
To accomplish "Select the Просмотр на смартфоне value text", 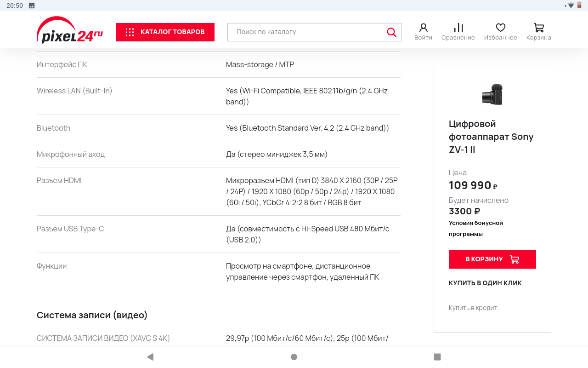I will pos(303,271).
